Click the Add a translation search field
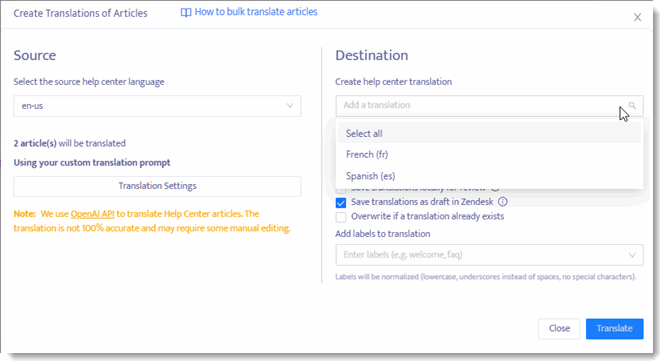Viewport: 660px width, 364px height. pyautogui.click(x=489, y=106)
